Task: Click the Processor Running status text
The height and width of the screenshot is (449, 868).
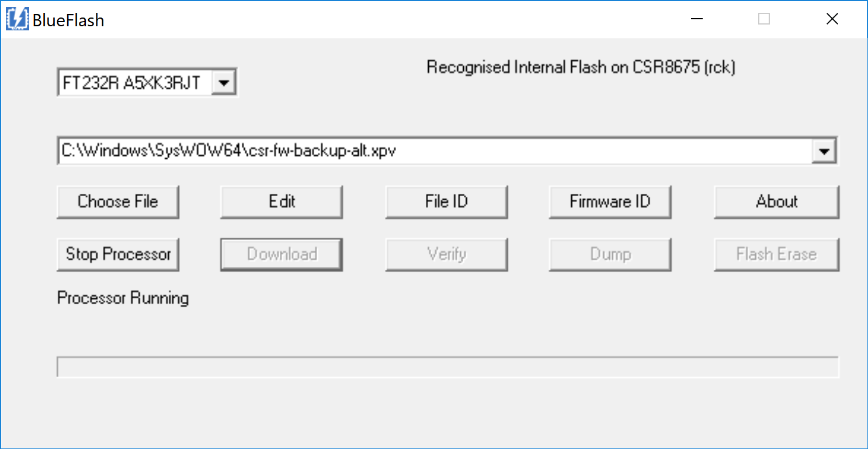Action: click(x=123, y=298)
